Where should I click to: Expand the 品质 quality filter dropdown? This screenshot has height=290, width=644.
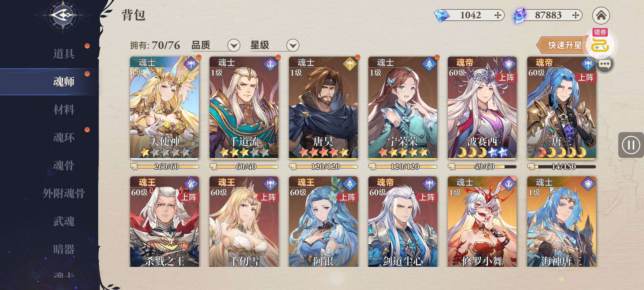[233, 45]
